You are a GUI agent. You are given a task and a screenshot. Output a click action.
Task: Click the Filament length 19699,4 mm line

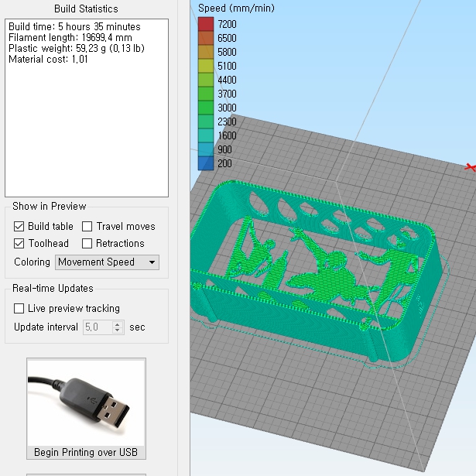point(70,38)
